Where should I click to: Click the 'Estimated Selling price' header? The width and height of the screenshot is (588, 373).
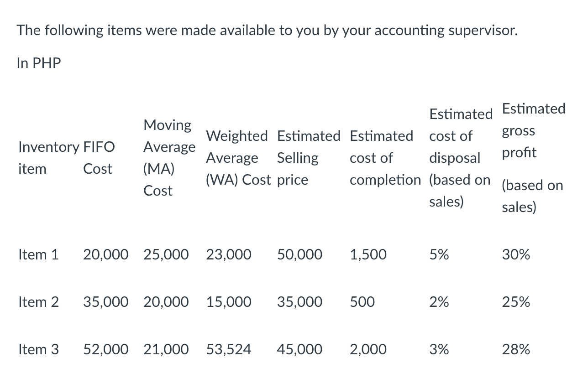(x=309, y=158)
